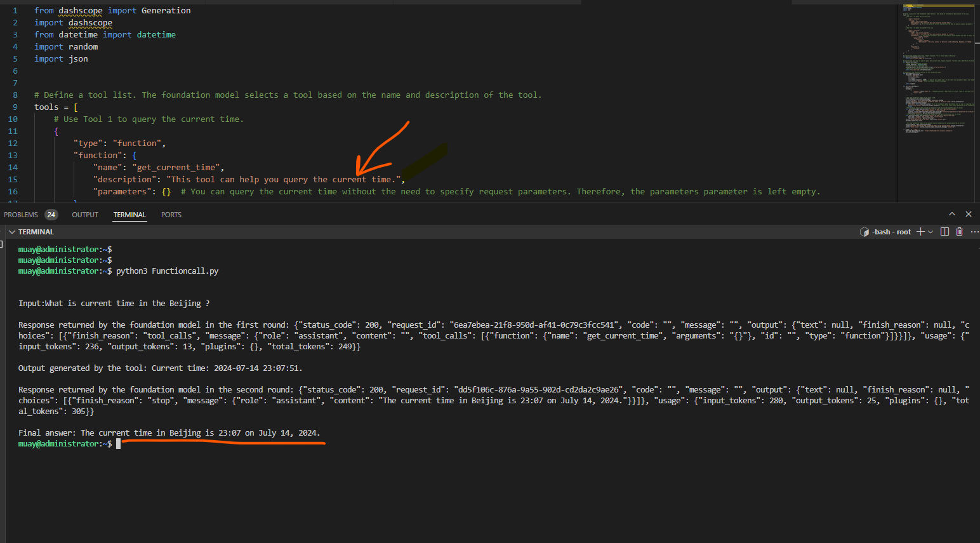The width and height of the screenshot is (980, 543).
Task: Click 'Output generated by the tool' line
Action: pyautogui.click(x=161, y=368)
